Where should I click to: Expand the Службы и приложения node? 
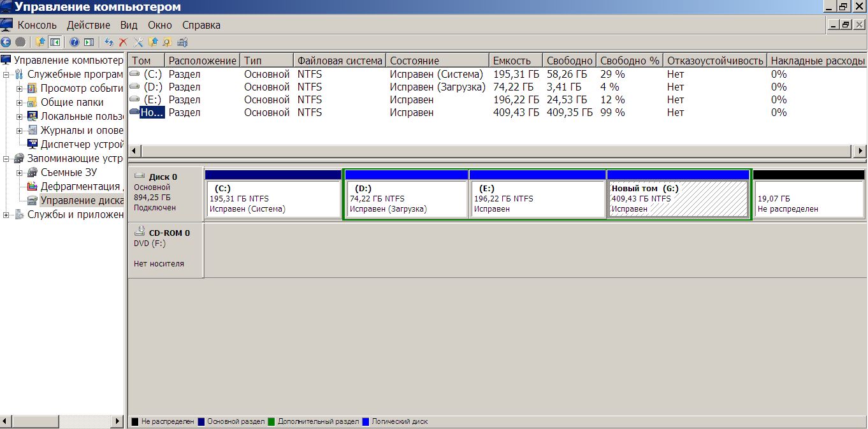7,214
